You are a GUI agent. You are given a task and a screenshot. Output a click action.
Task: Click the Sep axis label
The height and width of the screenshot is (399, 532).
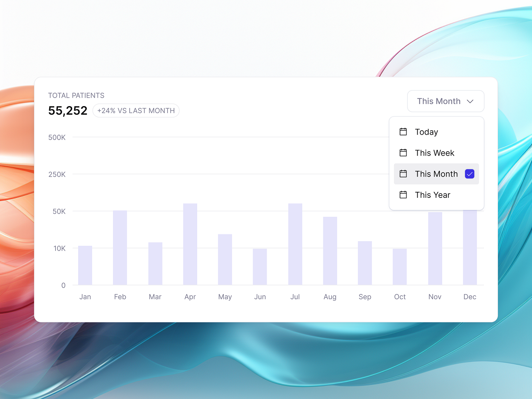pyautogui.click(x=365, y=297)
